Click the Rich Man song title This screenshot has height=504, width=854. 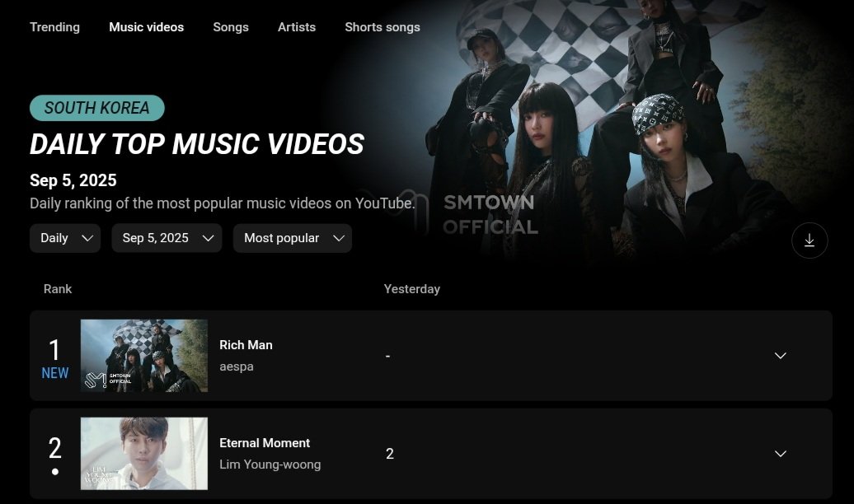(x=246, y=345)
